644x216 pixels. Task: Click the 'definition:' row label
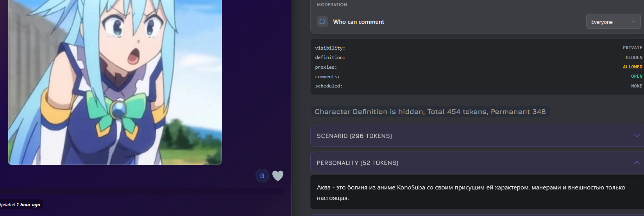click(330, 57)
